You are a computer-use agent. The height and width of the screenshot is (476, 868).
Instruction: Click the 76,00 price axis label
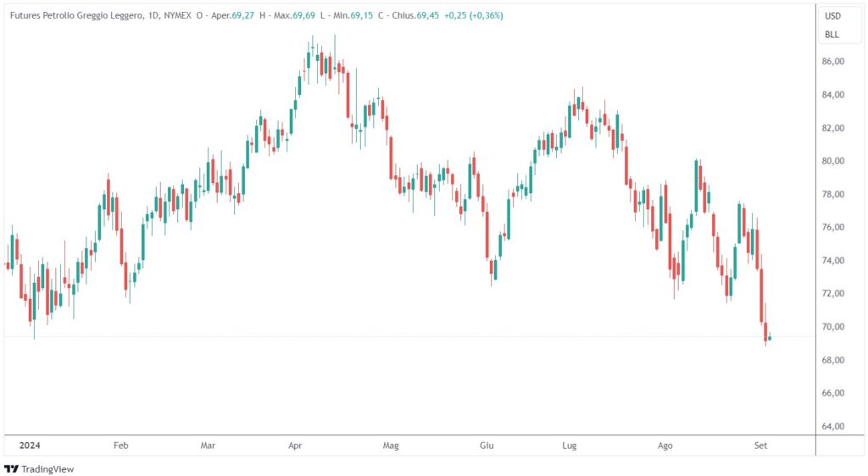832,227
